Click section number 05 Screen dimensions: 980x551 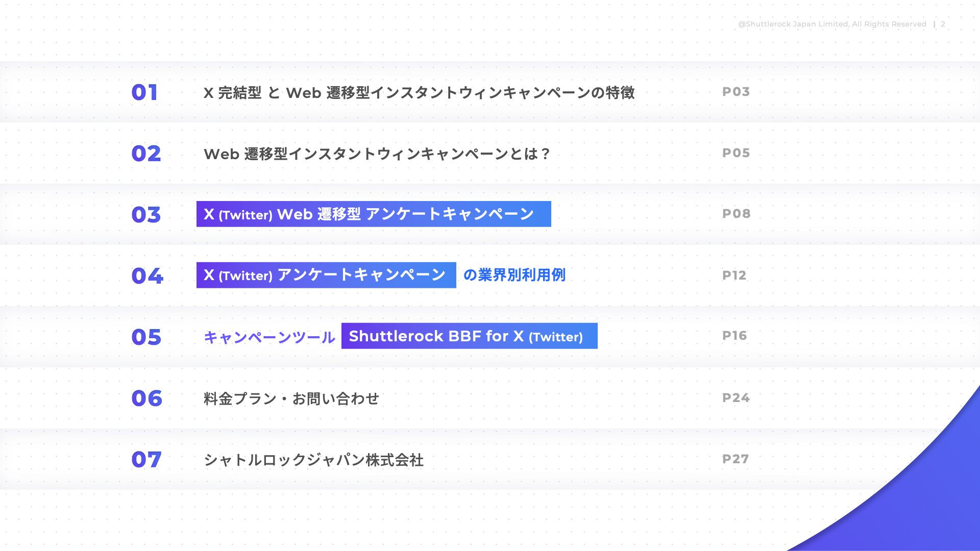146,337
